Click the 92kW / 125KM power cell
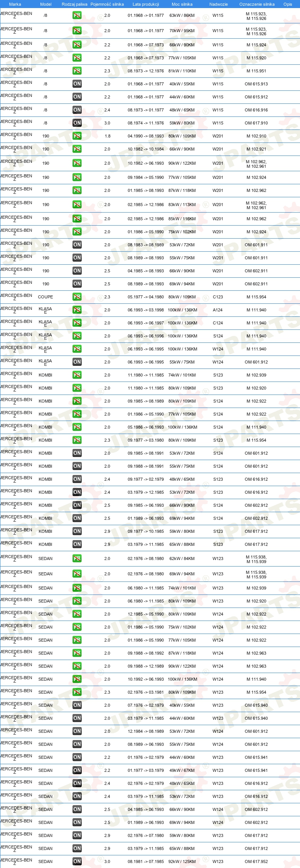This screenshot has height=868, width=300. 182,861
